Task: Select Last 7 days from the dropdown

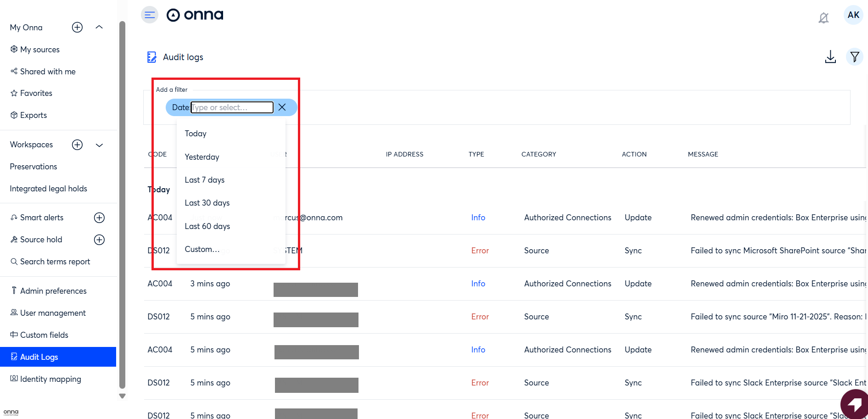Action: (205, 180)
